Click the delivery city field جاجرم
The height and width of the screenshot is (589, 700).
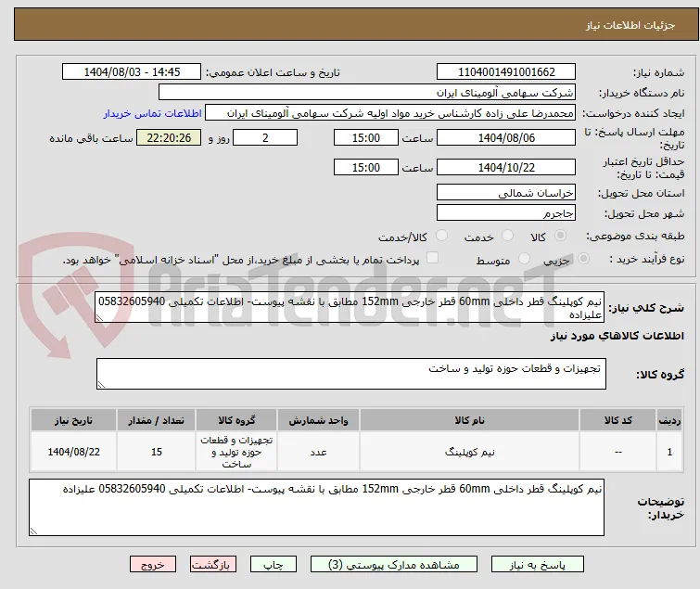click(506, 213)
